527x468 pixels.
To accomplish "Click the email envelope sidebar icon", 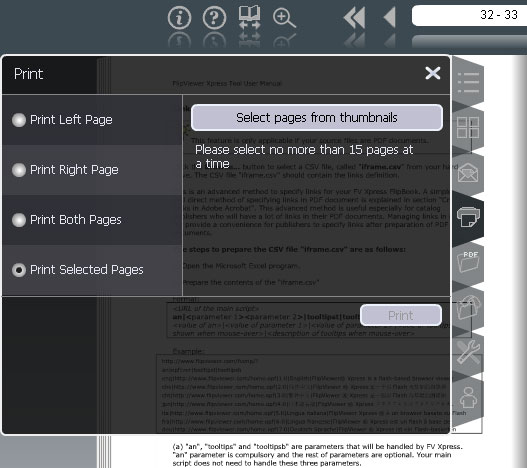I will (x=468, y=172).
